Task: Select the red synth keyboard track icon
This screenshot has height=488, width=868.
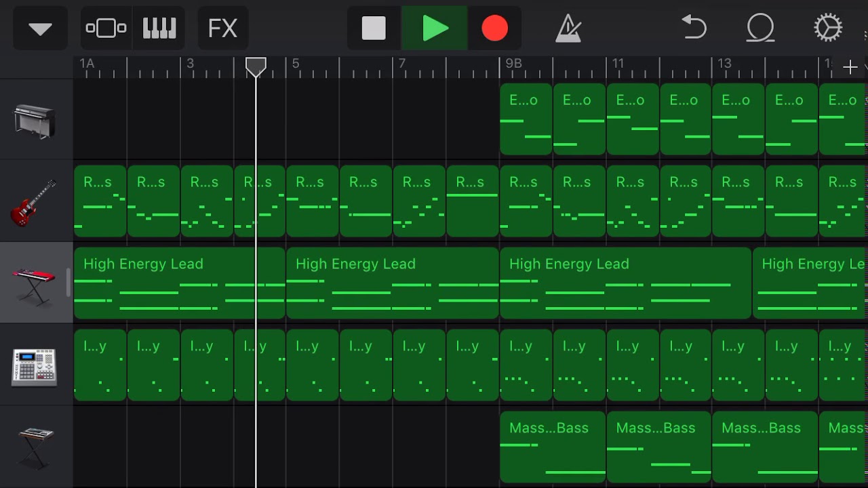Action: (34, 285)
